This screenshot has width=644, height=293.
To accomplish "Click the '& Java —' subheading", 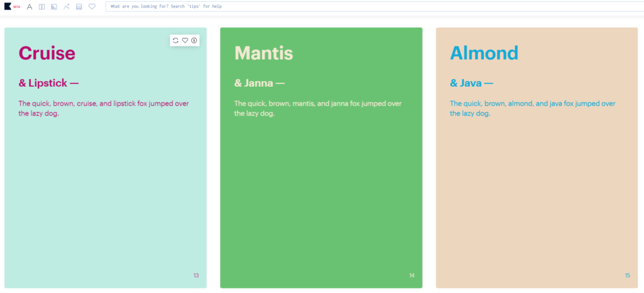I will (472, 83).
